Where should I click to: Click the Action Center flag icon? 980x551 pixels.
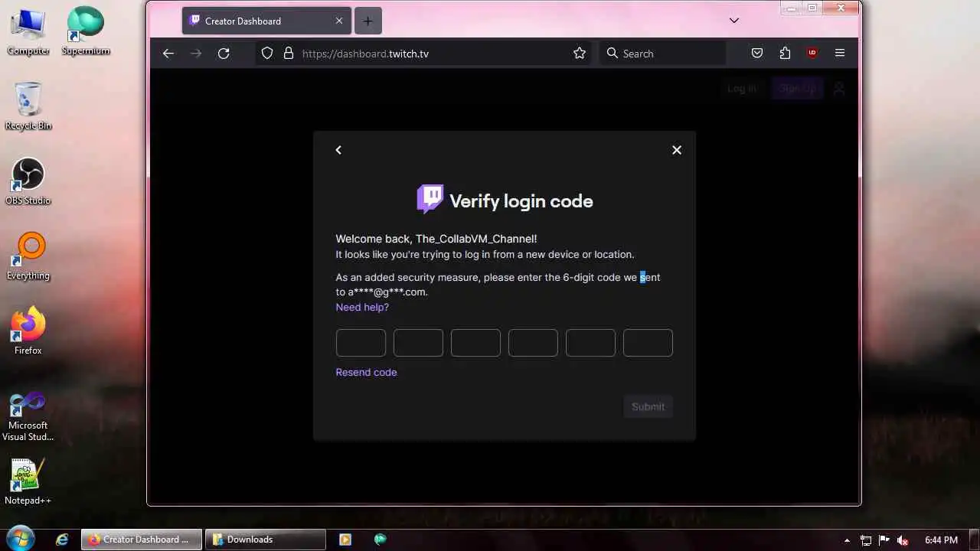coord(884,540)
